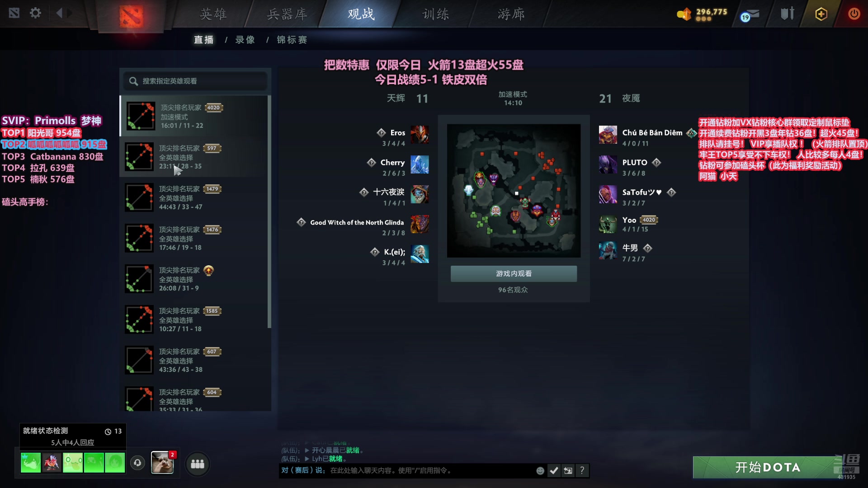Click the Dota Plus hexagon icon
This screenshot has height=488, width=868.
point(821,14)
